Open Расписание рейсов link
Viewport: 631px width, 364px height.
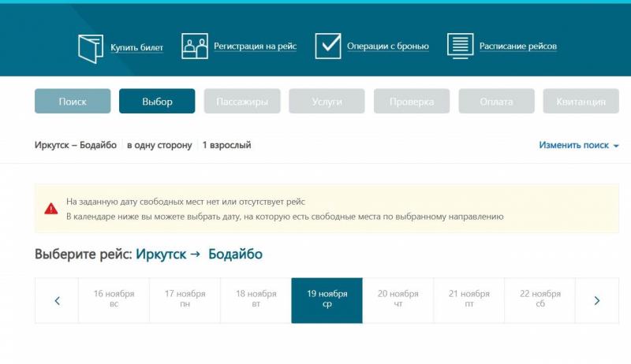point(517,46)
